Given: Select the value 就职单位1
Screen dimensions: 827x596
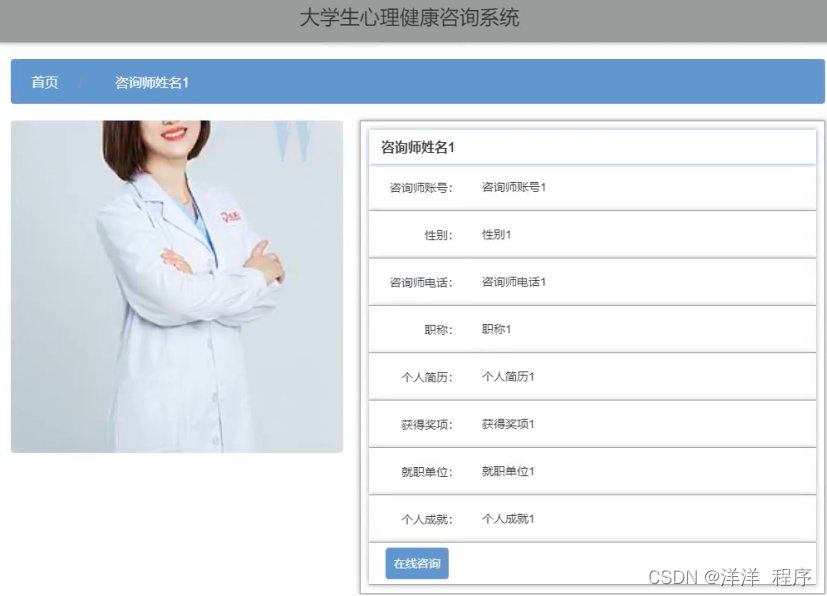Looking at the screenshot, I should click(x=508, y=472).
